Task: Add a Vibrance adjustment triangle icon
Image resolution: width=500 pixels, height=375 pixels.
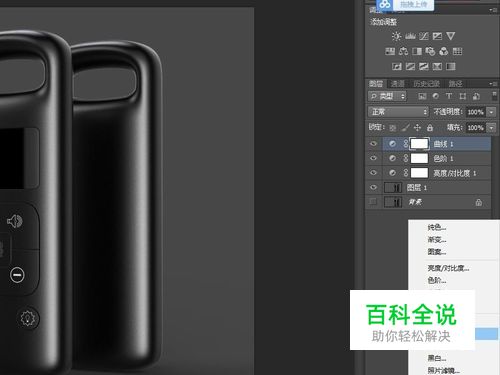Action: click(x=451, y=36)
